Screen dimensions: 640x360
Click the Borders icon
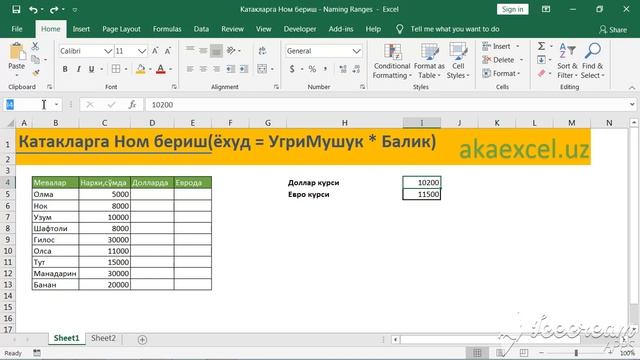coord(116,69)
